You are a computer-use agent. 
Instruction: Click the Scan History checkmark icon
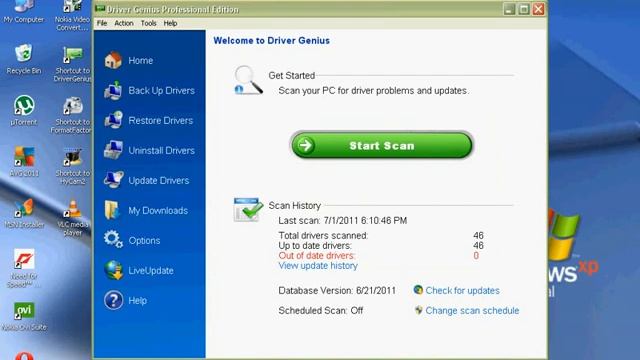(x=248, y=210)
